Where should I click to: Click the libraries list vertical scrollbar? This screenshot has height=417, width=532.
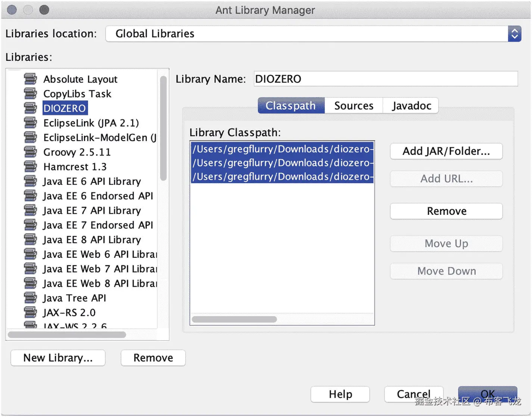click(163, 129)
